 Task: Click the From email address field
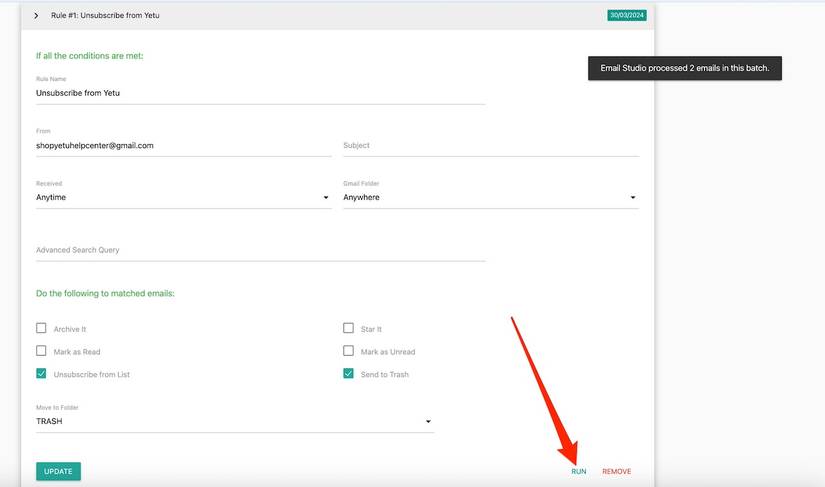point(183,145)
